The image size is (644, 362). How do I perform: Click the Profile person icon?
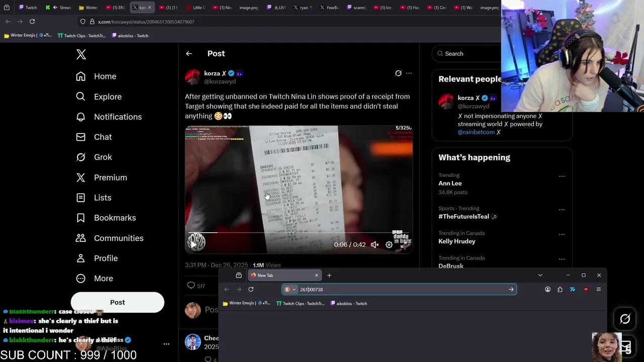point(80,258)
